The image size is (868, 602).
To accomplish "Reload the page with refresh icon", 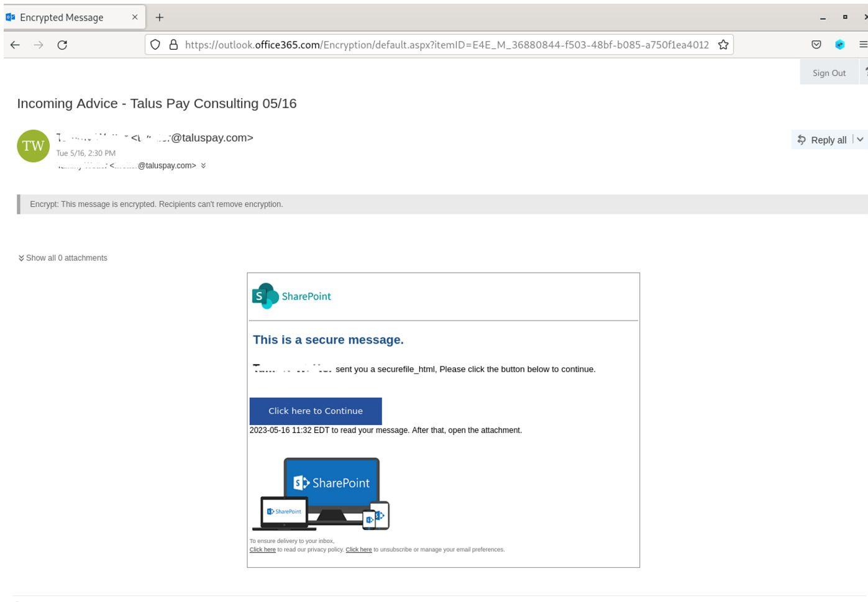I will (x=62, y=45).
